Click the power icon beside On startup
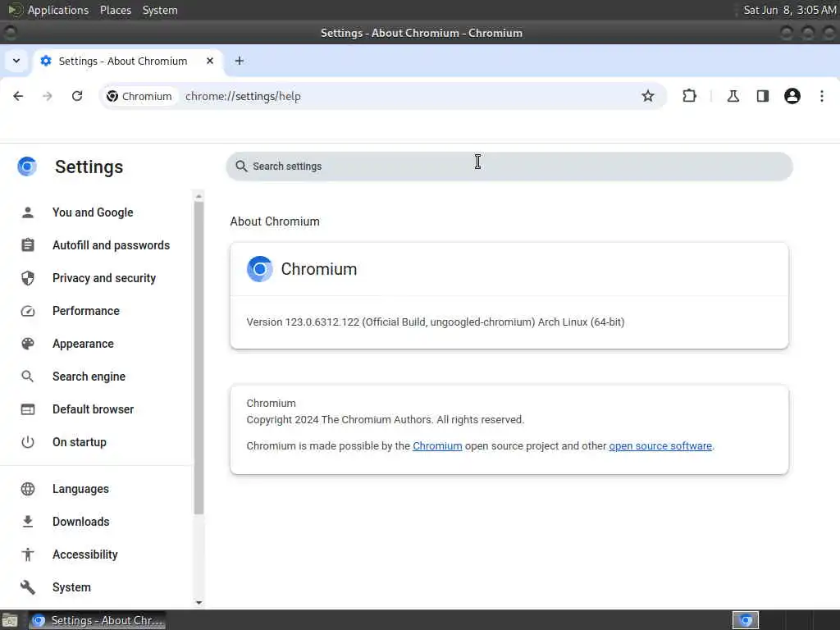The width and height of the screenshot is (840, 630). (28, 442)
